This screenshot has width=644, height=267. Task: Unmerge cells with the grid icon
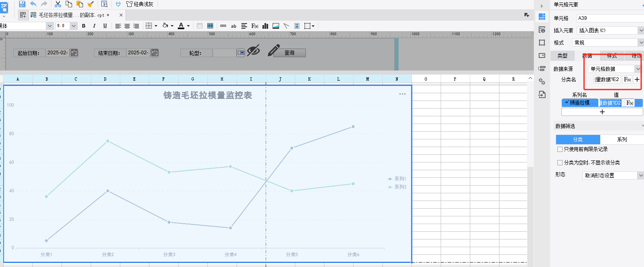210,26
